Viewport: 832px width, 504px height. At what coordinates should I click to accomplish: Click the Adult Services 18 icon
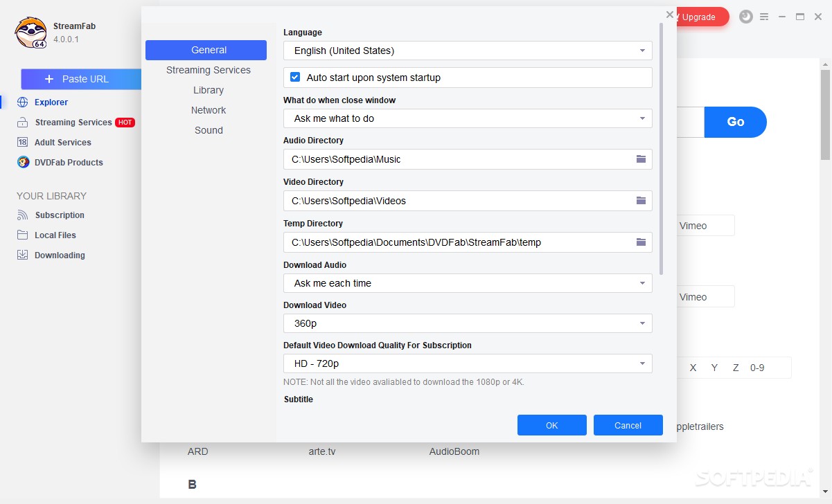pos(22,143)
